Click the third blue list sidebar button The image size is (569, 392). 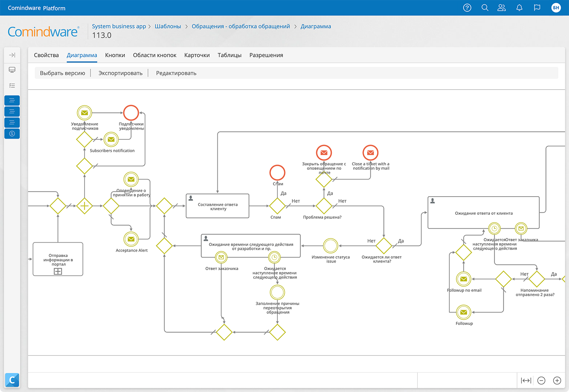click(12, 122)
